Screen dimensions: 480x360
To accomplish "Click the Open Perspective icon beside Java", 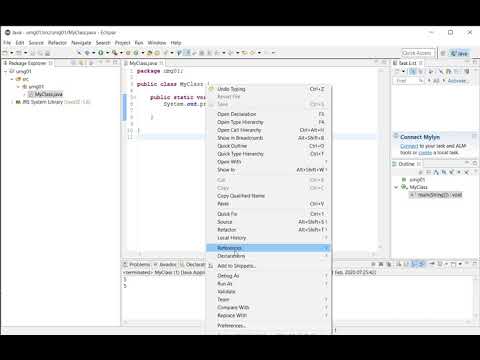I will pyautogui.click(x=443, y=53).
